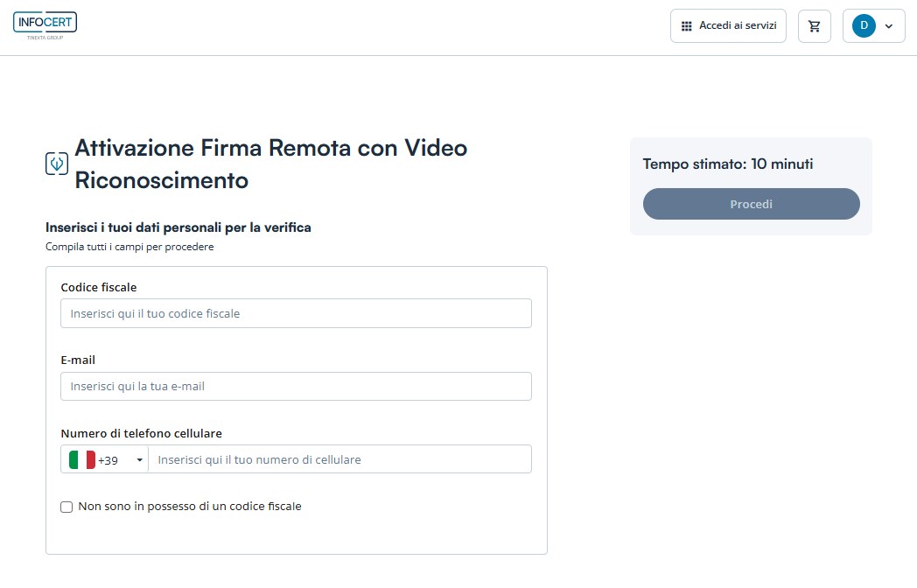Screen dimensions: 917x588
Task: Click the grid icon in Accedi ai servizi
Action: (x=687, y=26)
